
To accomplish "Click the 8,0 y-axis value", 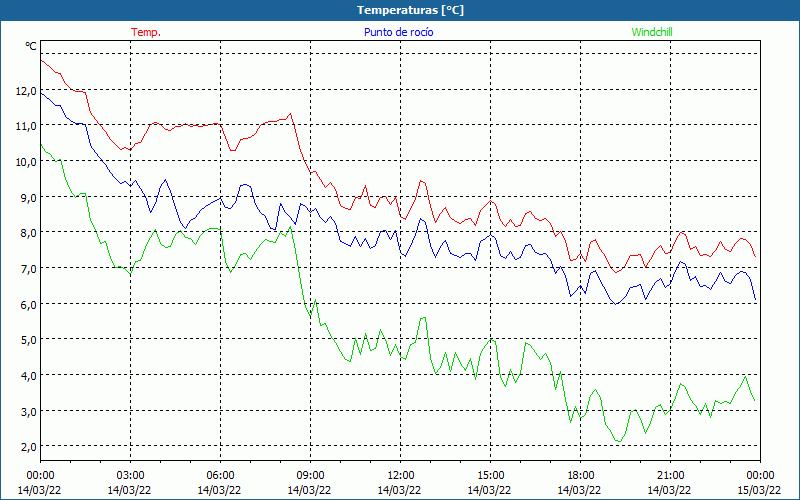I will 29,233.
